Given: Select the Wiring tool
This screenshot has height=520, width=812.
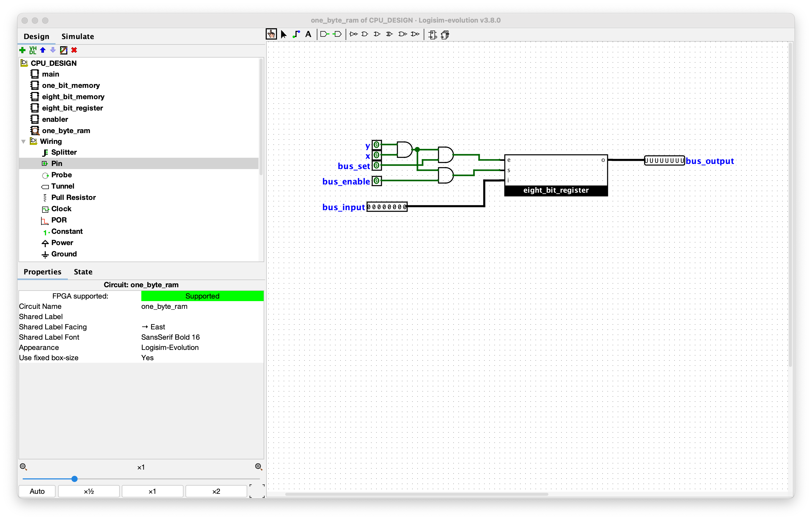Looking at the screenshot, I should coord(296,34).
